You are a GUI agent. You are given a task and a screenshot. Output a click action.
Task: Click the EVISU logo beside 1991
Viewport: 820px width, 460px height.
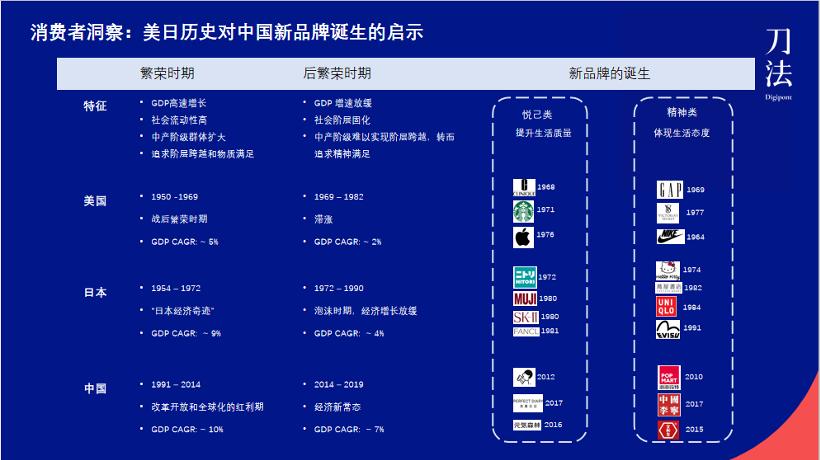pyautogui.click(x=668, y=329)
